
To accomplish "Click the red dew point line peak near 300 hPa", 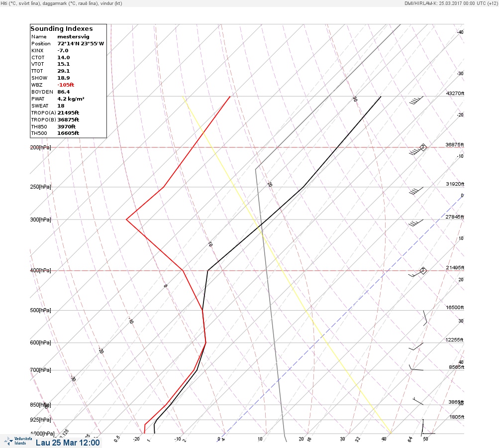I will coord(126,220).
